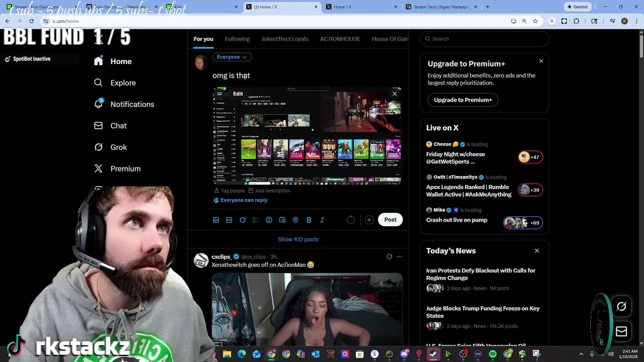Open Iran Protests news story
The image size is (644, 362).
click(484, 279)
